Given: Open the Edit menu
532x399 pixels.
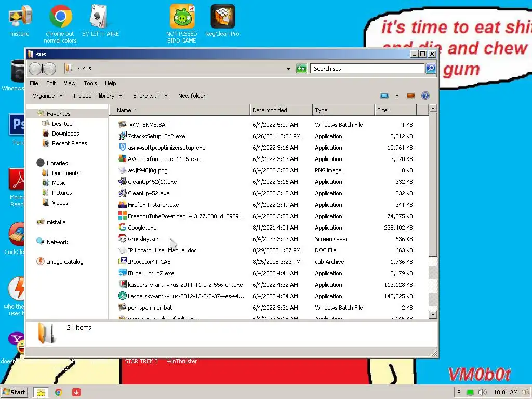Looking at the screenshot, I should point(51,83).
